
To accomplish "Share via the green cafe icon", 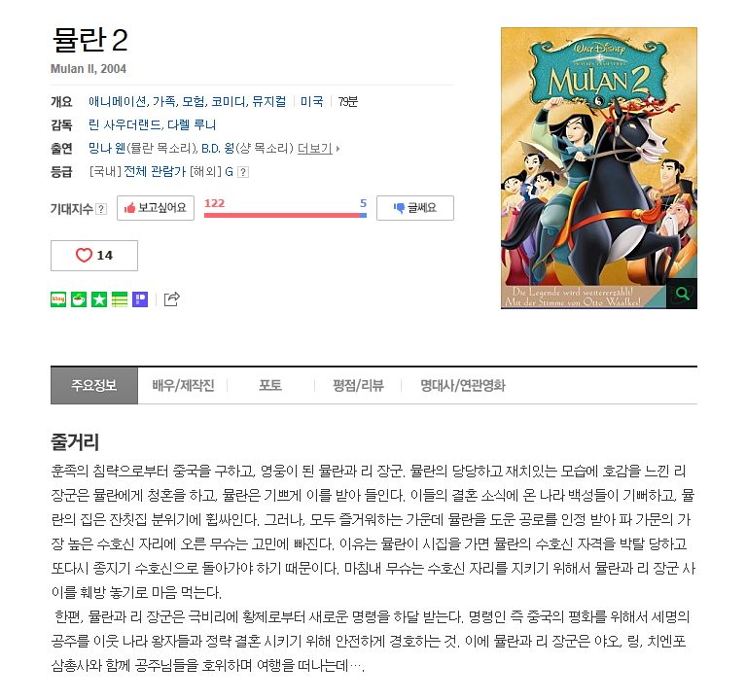I will pos(79,299).
